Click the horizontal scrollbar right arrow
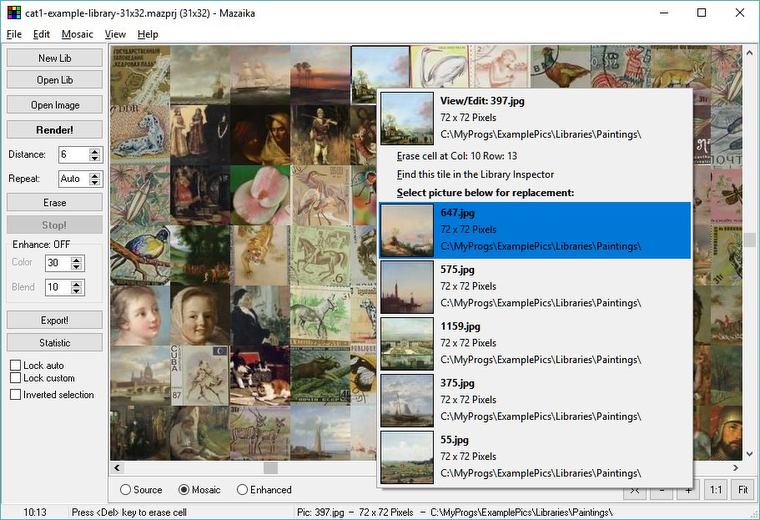760x520 pixels. click(736, 468)
